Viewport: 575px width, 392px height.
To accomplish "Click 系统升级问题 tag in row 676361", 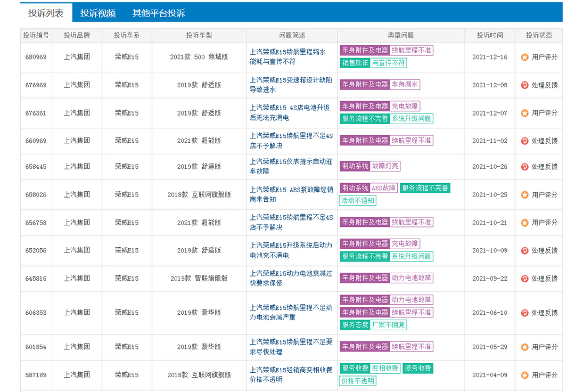I will pos(412,119).
